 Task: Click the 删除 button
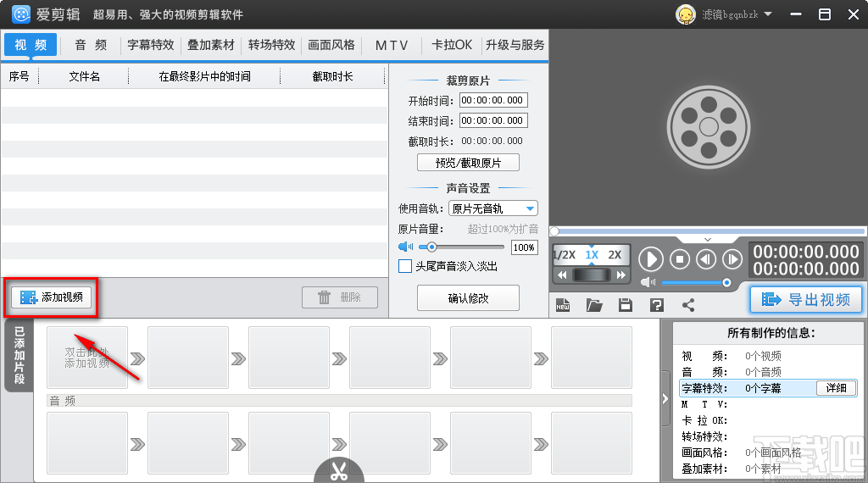pos(340,297)
